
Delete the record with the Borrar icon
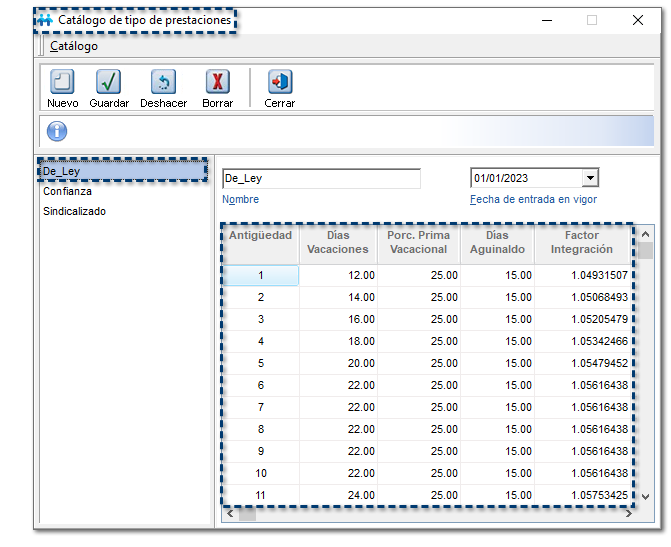coord(217,82)
